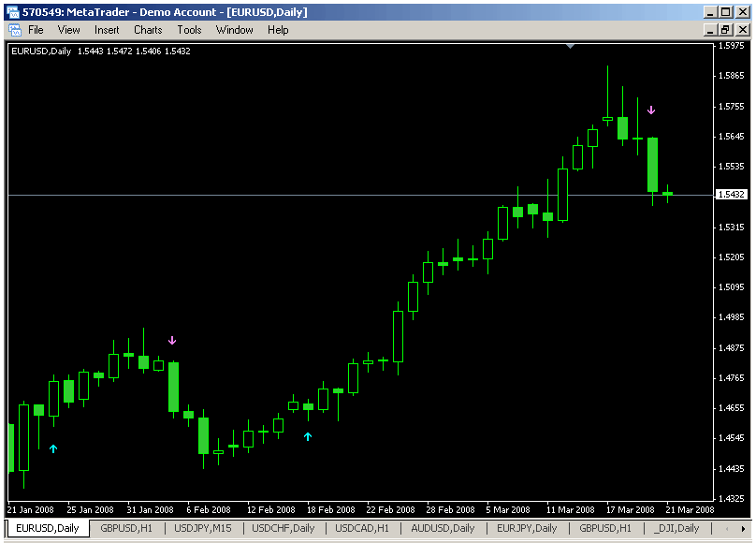Switch to the USDJPY,M15 chart tab
The height and width of the screenshot is (543, 756).
(x=205, y=529)
